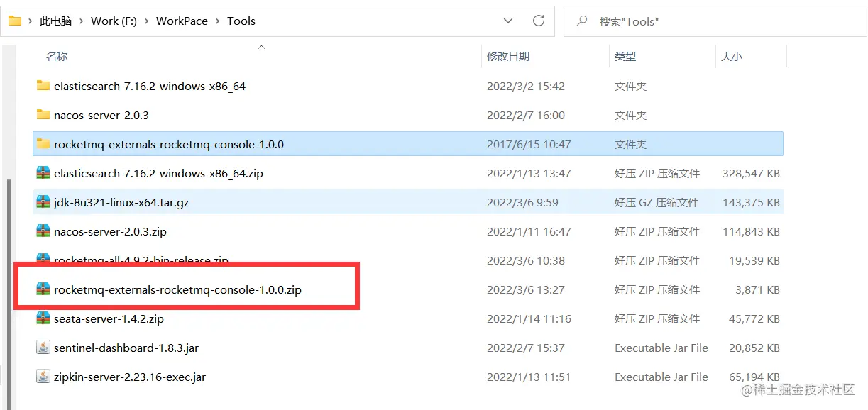Click the seata-server-1.4.2.zip archive icon
Screen dimensions: 868x410
click(43, 318)
